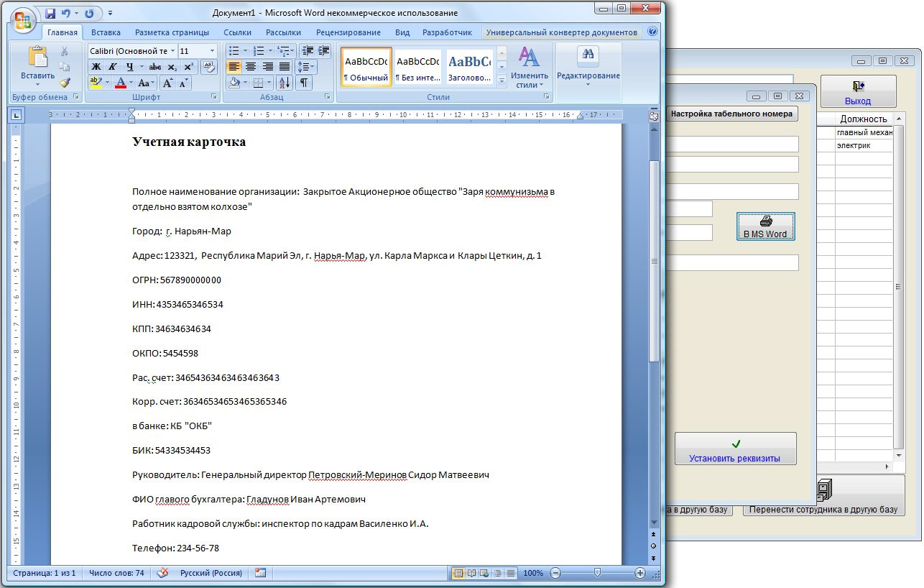Click Установить реквизиты button

735,449
